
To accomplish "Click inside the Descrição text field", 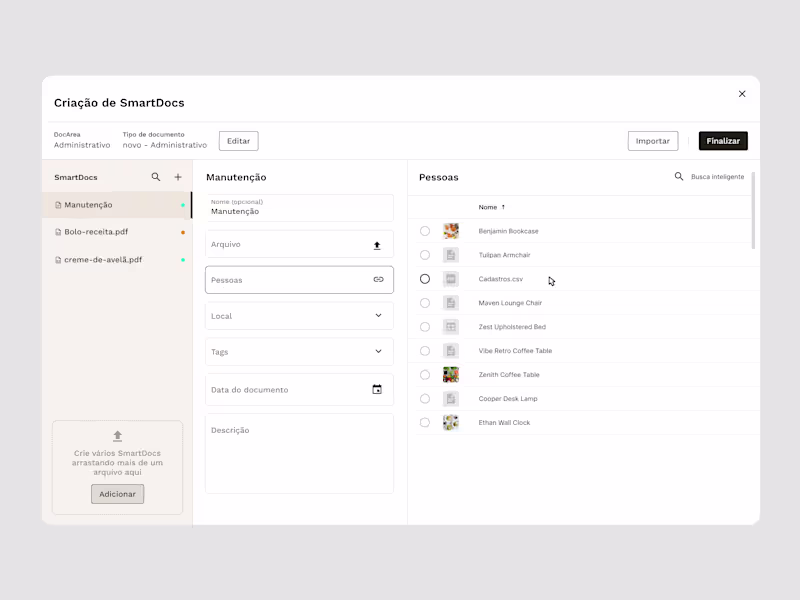I will tap(299, 450).
